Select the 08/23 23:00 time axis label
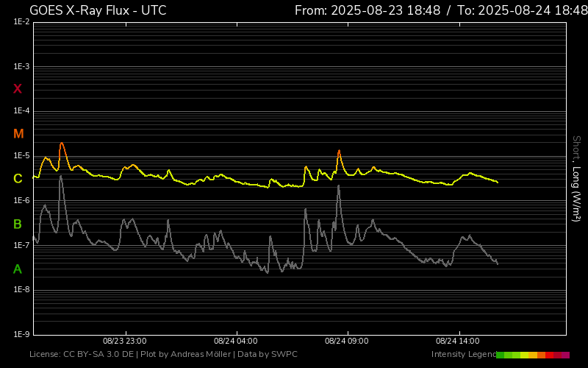Viewport: 588px width, 368px height. pyautogui.click(x=124, y=341)
